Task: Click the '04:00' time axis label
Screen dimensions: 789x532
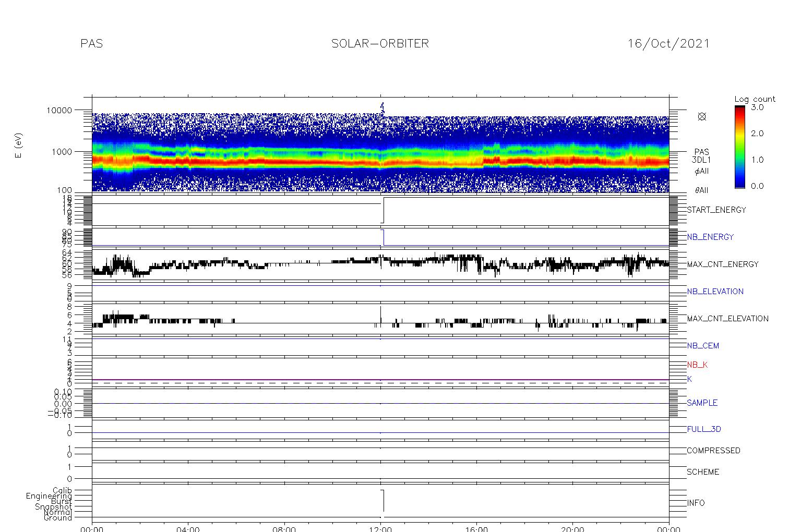Action: 188,529
